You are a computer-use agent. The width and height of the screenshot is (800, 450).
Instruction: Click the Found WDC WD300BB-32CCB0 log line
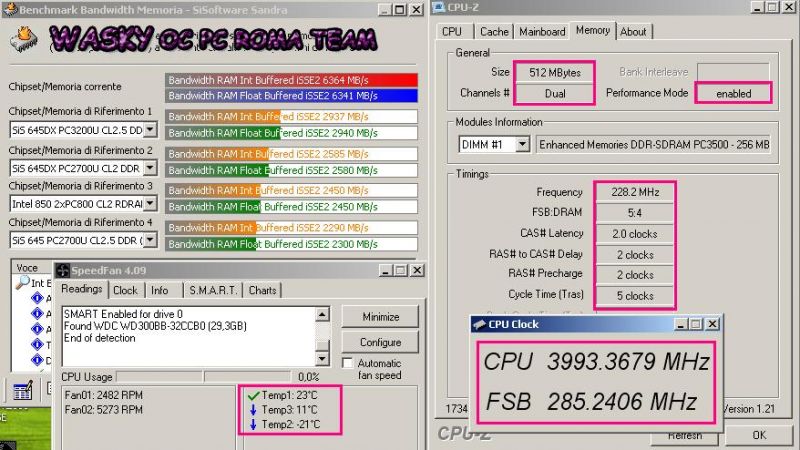155,326
